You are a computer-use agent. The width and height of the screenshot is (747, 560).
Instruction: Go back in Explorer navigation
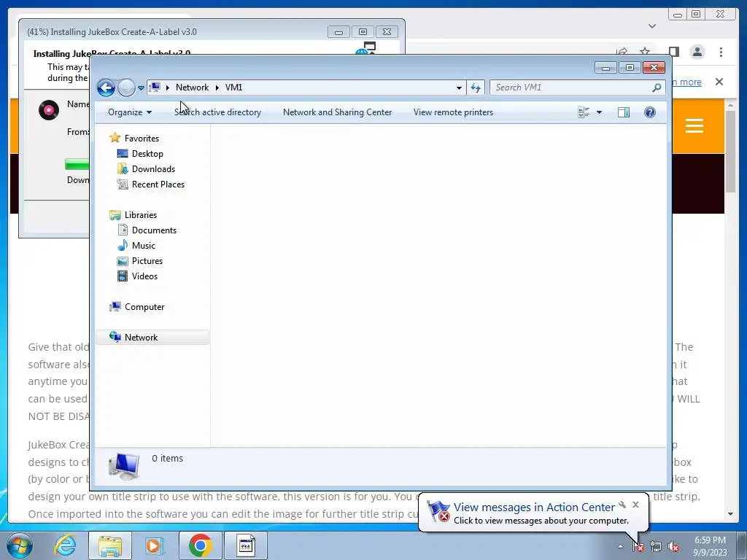coord(106,87)
